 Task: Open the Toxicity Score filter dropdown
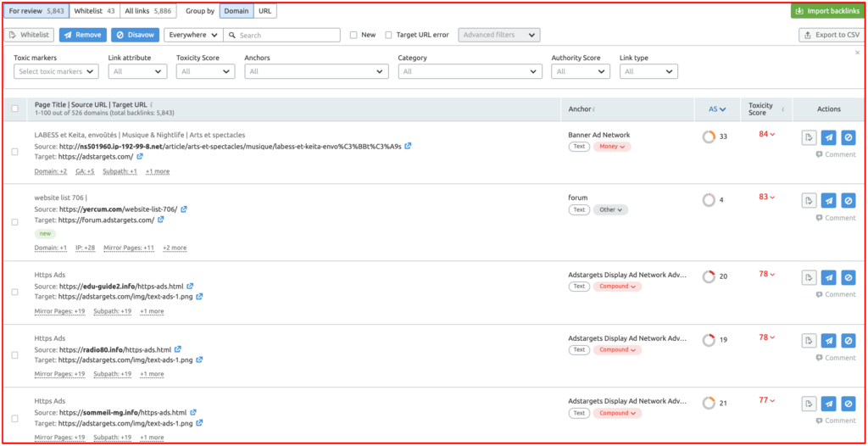point(205,71)
